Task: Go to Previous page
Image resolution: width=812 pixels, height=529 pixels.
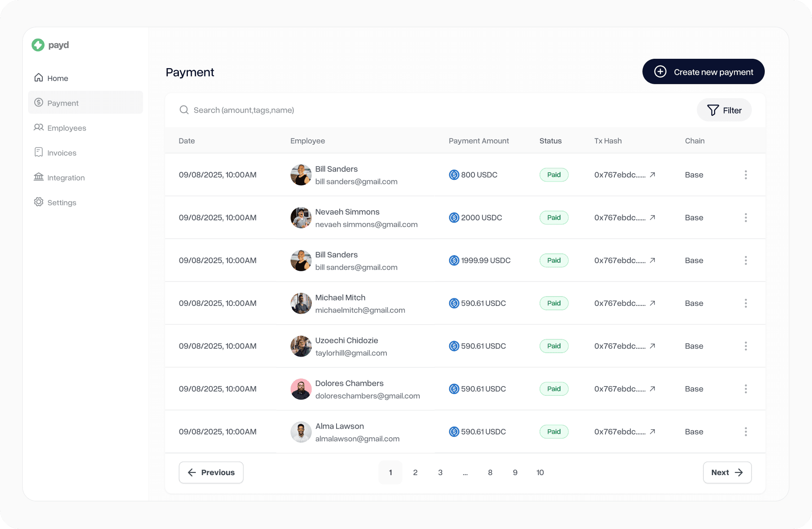Action: [211, 472]
